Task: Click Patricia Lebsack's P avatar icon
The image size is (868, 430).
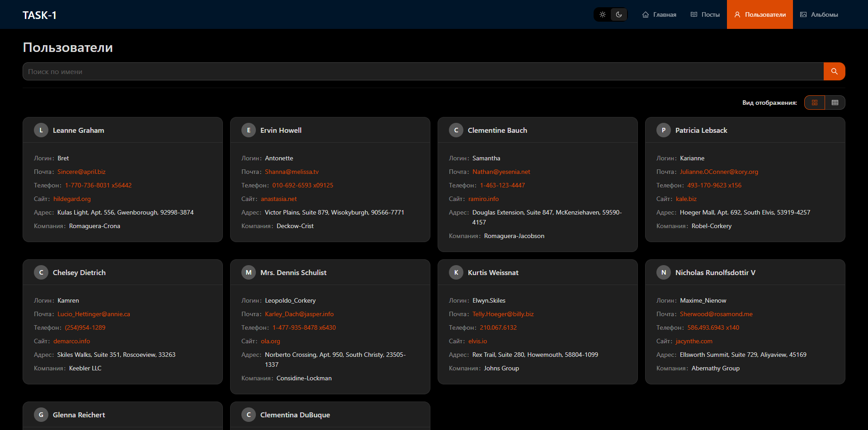Action: coord(664,130)
